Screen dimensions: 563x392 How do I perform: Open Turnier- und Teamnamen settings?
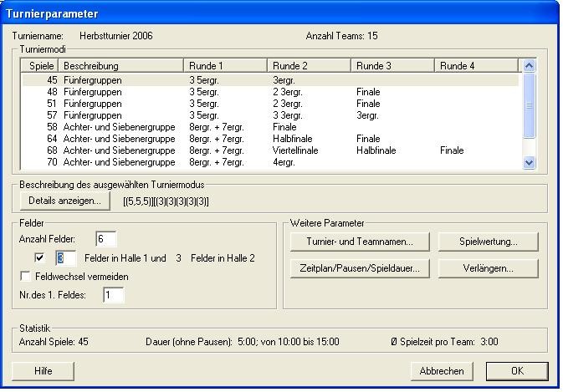[361, 242]
